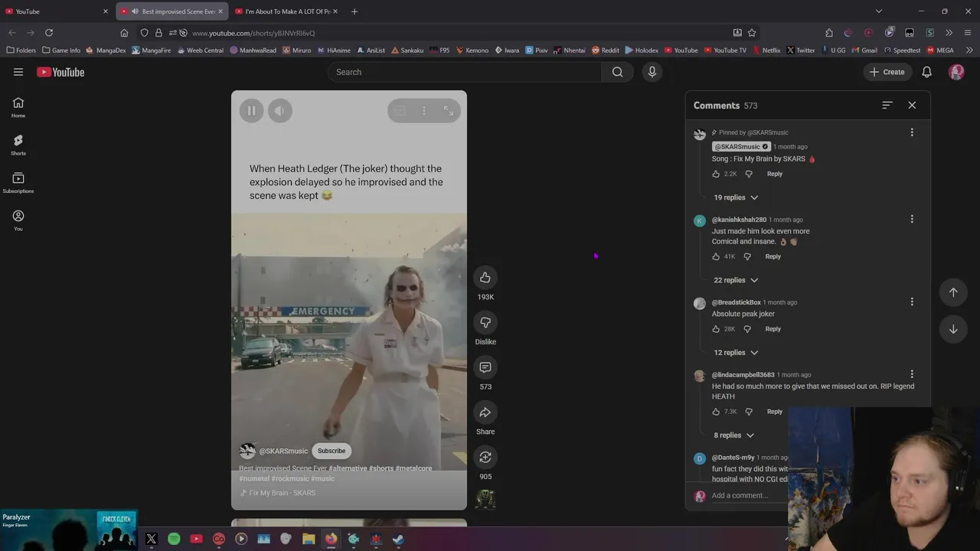
Task: Open the list all tabs dropdown
Action: click(879, 11)
